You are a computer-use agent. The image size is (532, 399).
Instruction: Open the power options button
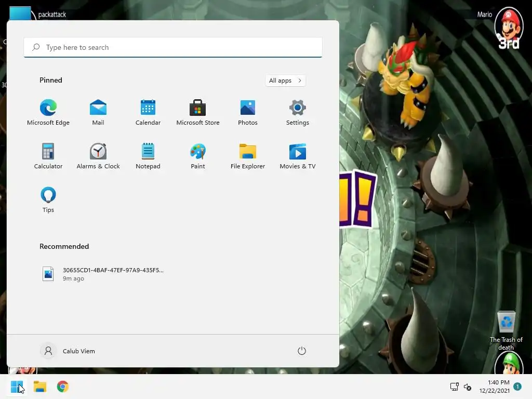tap(302, 351)
